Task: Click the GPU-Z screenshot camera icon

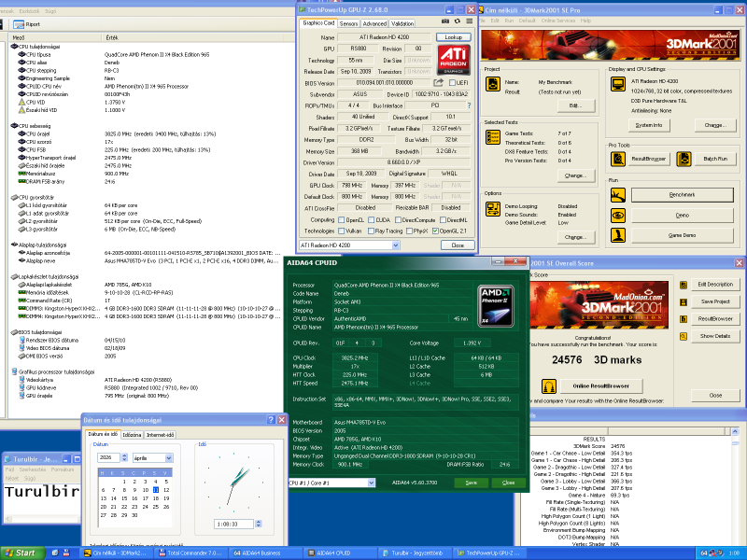Action: (x=444, y=22)
